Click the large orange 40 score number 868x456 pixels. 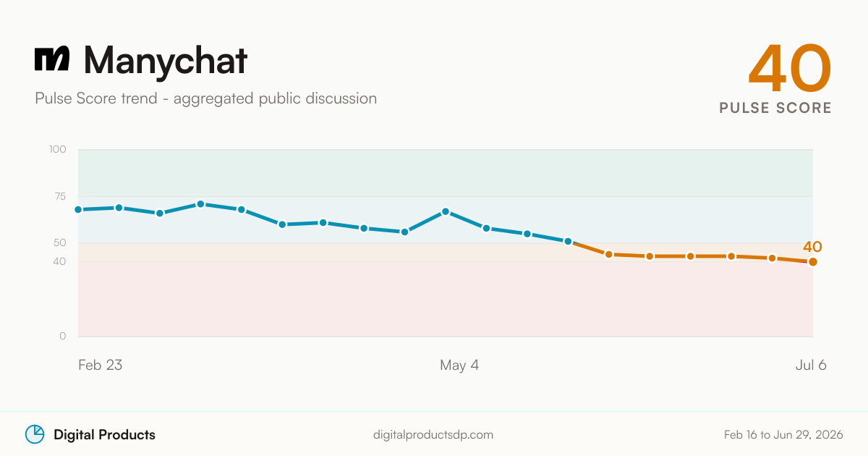coord(790,69)
